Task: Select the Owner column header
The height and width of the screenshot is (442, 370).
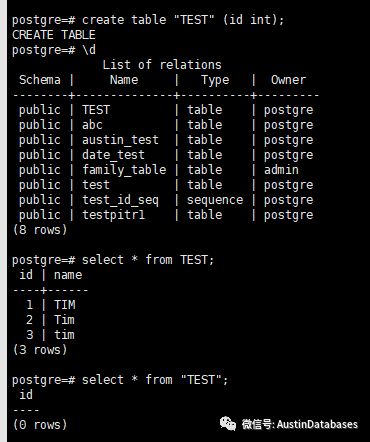Action: (x=288, y=80)
